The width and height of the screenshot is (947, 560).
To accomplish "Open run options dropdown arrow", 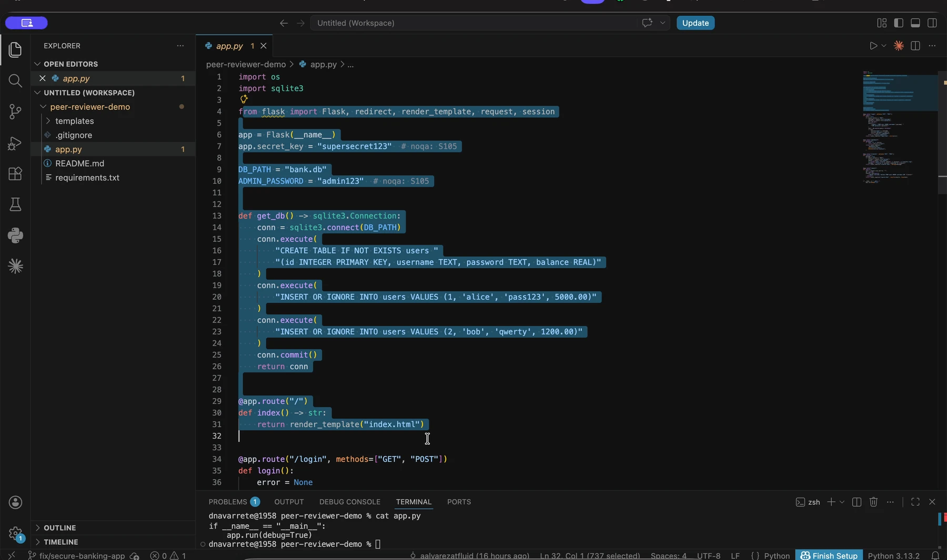I will 884,46.
